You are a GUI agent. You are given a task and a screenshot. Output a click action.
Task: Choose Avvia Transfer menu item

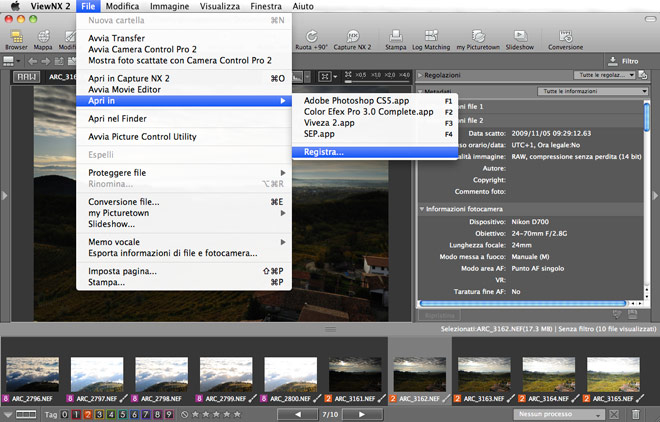click(184, 38)
